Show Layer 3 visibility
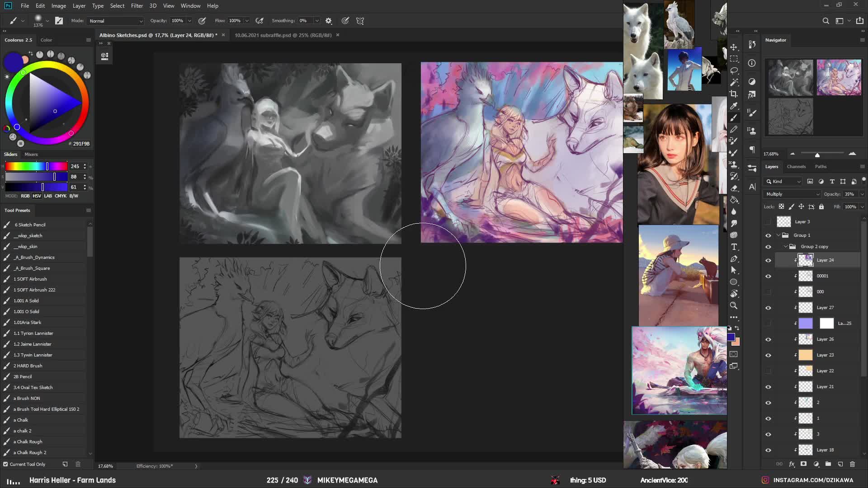Image resolution: width=868 pixels, height=488 pixels. coord(768,222)
